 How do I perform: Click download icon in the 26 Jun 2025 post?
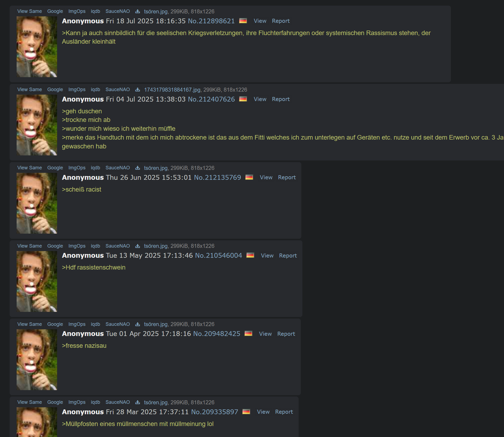(138, 168)
